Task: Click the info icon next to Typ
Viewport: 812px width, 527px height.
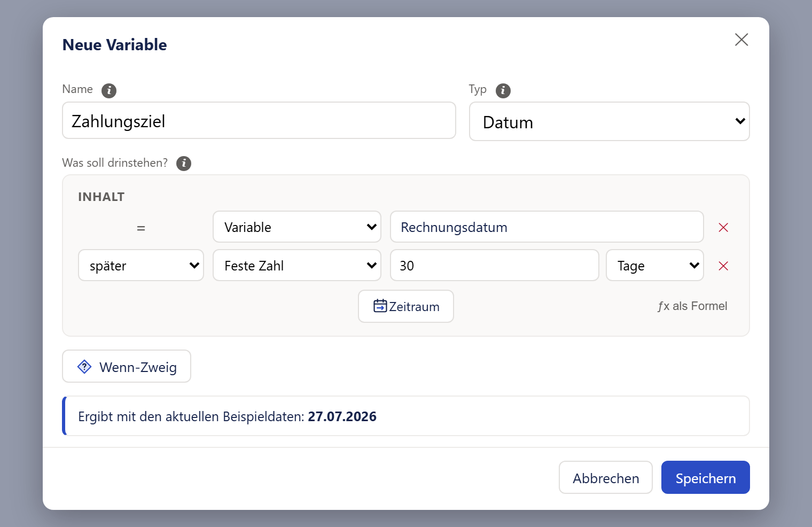Action: 503,90
